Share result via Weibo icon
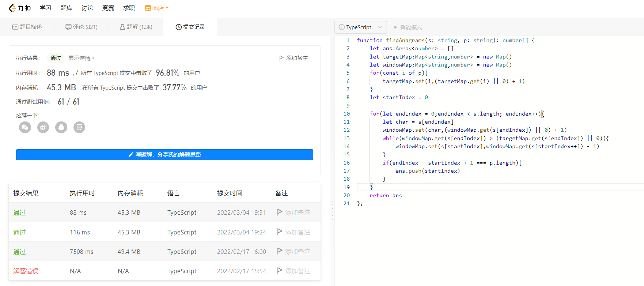The image size is (644, 286). [x=43, y=127]
